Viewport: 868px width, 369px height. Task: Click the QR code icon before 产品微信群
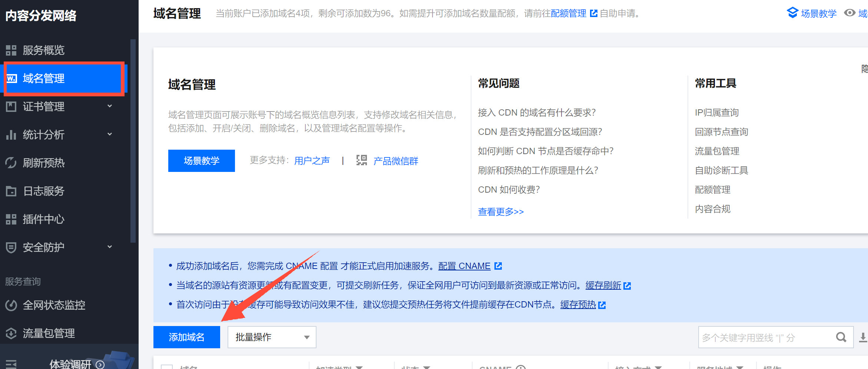click(x=361, y=160)
